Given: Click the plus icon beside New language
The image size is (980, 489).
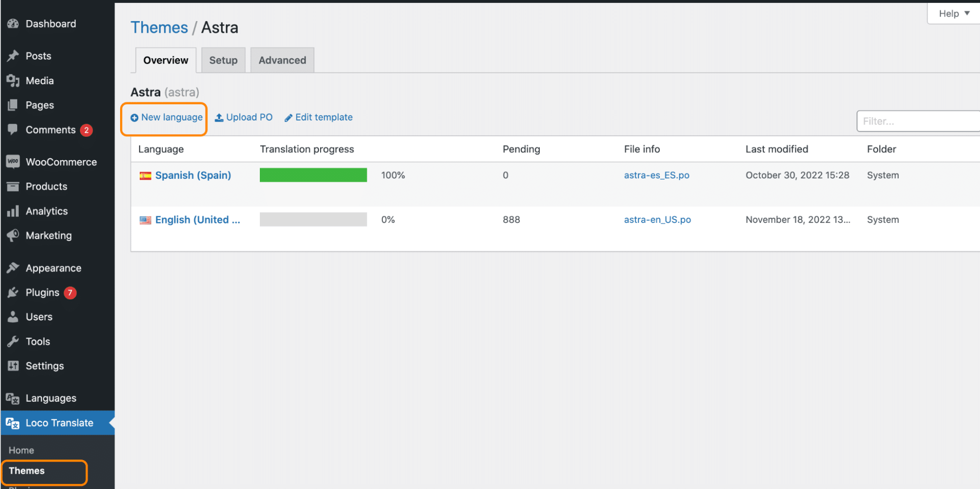Looking at the screenshot, I should (134, 118).
